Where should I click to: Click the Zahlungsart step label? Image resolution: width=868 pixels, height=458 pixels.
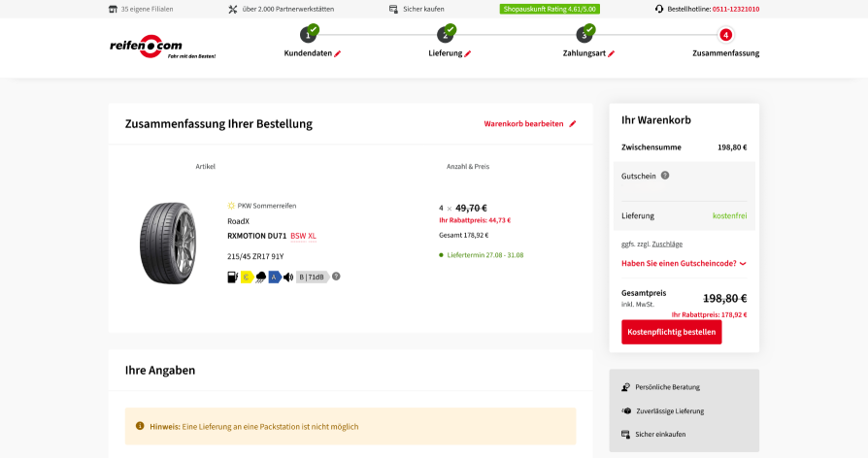click(584, 53)
